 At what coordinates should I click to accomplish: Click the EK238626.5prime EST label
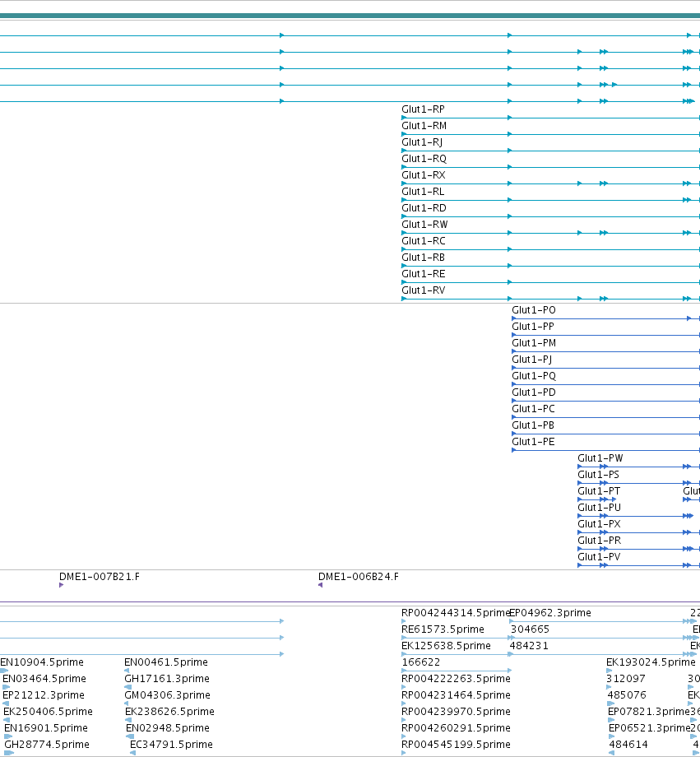(x=169, y=711)
